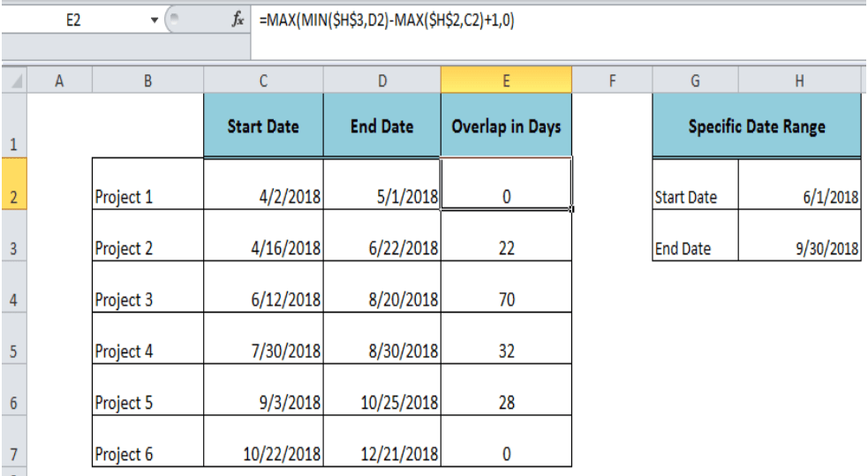
Task: Click the cell with date 7/30/2018
Action: (x=263, y=338)
